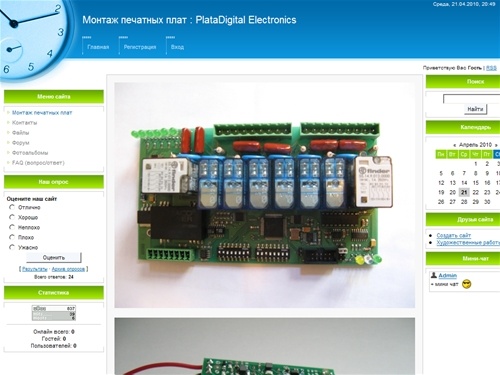Click the Admin user avatar icon

pyautogui.click(x=434, y=275)
